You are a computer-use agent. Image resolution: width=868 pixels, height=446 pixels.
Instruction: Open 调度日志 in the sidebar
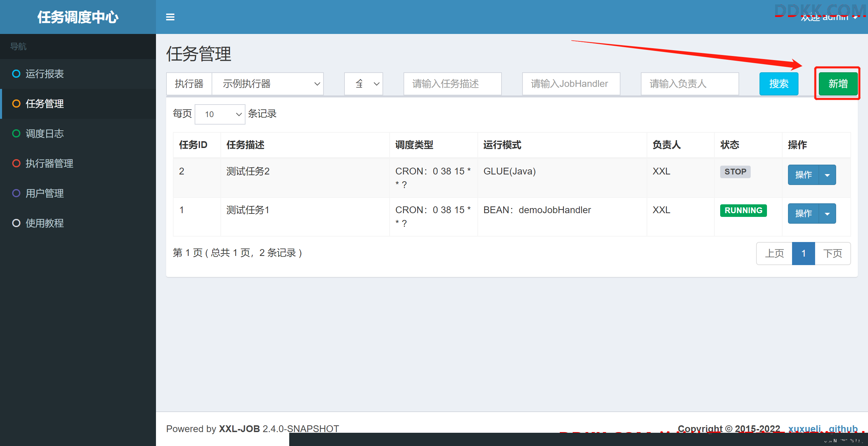78,133
